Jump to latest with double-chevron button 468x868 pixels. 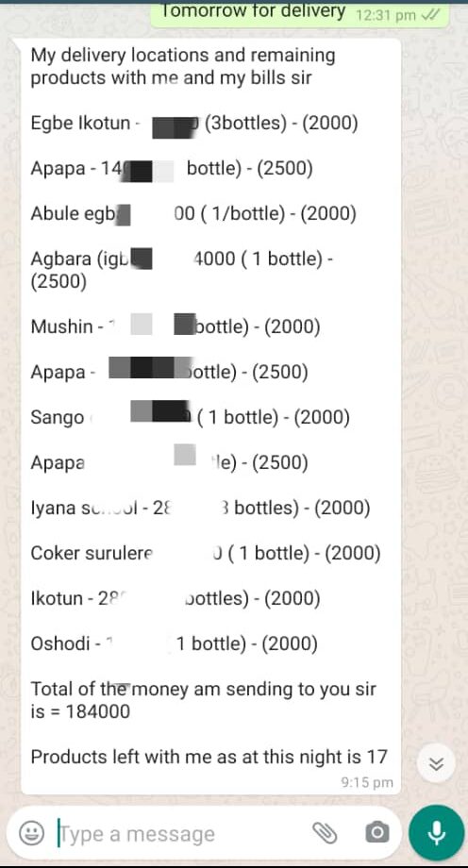[x=437, y=764]
